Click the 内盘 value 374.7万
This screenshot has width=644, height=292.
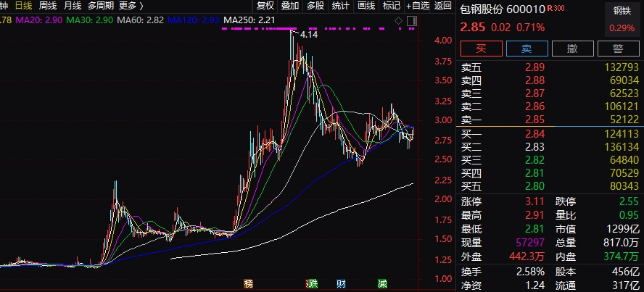coord(621,256)
